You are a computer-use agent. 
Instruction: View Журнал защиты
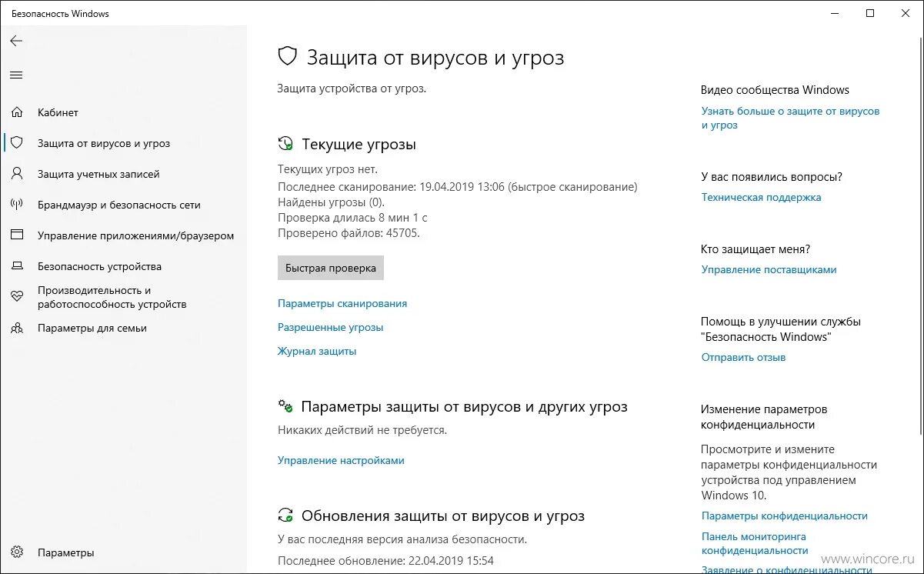317,351
